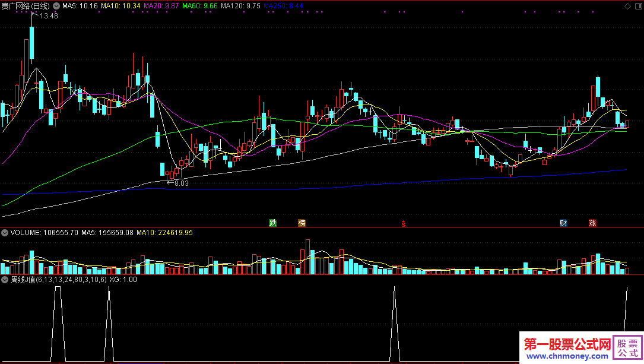The width and height of the screenshot is (644, 364).
Task: Click the VOLUME: 106555.70 readout
Action: (x=45, y=233)
